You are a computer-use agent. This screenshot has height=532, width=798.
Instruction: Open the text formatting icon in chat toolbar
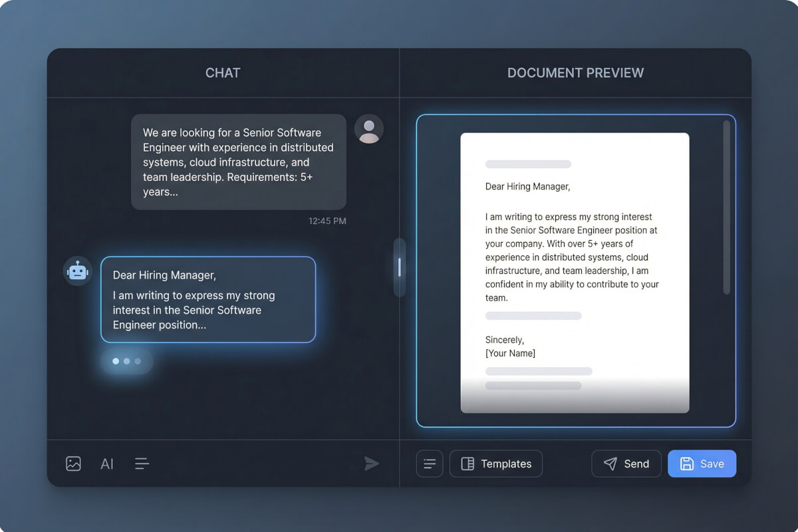tap(142, 464)
